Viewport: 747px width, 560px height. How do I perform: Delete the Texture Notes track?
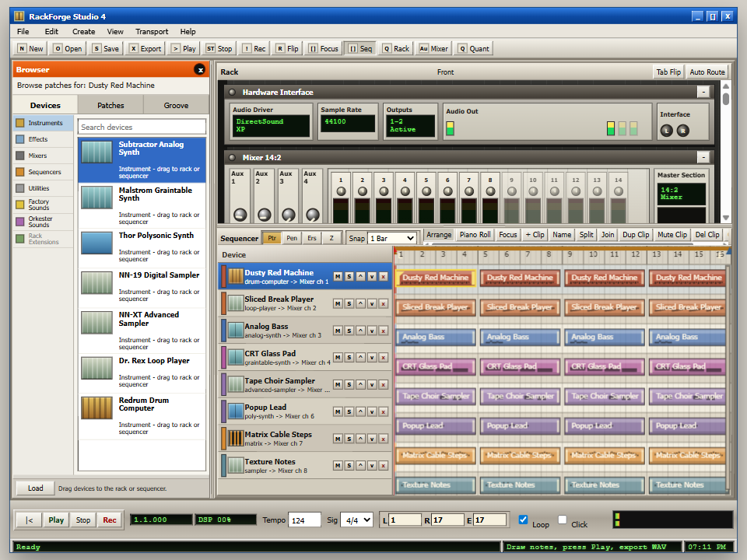(x=384, y=466)
